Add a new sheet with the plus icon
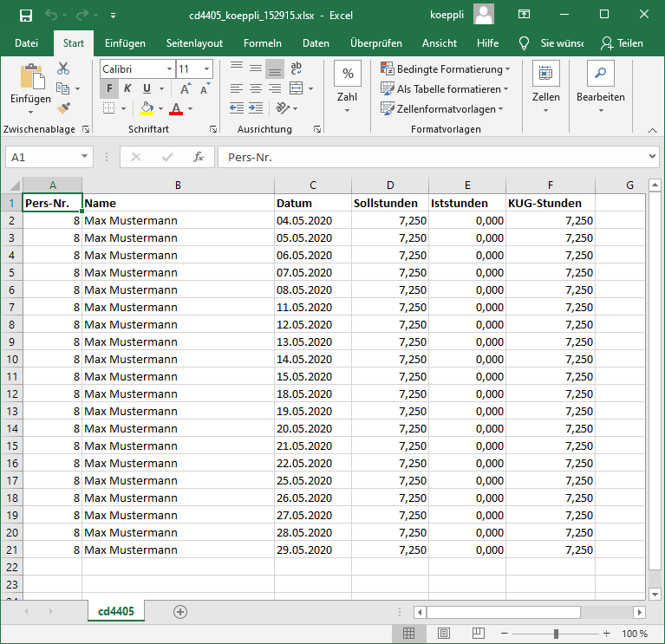This screenshot has height=644, width=665. tap(180, 611)
